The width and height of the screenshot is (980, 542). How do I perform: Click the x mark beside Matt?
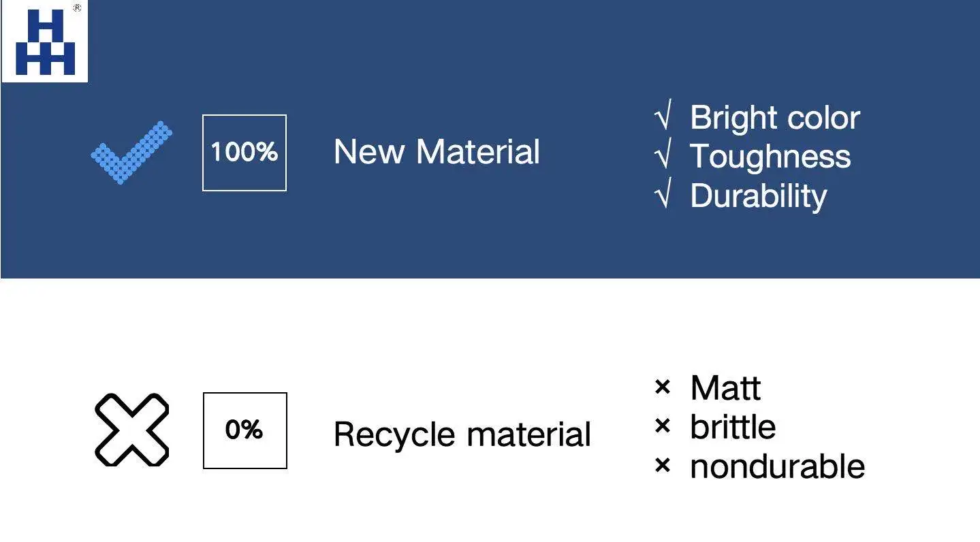pyautogui.click(x=662, y=388)
